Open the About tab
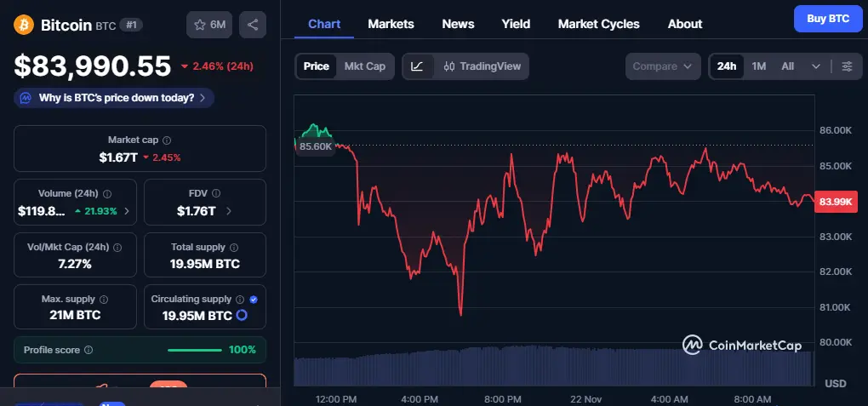Viewport: 868px width, 406px height. coord(685,24)
